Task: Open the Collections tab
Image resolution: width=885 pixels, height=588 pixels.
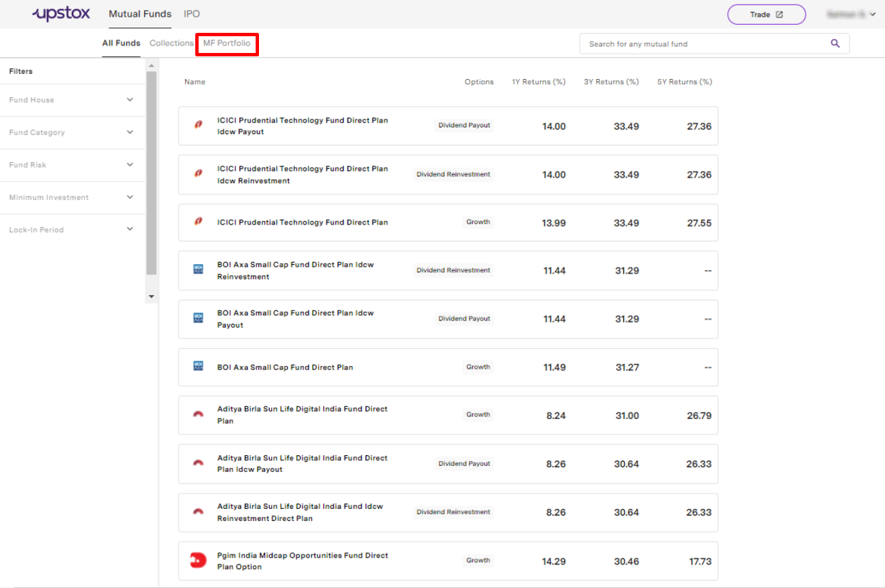Action: click(x=172, y=44)
